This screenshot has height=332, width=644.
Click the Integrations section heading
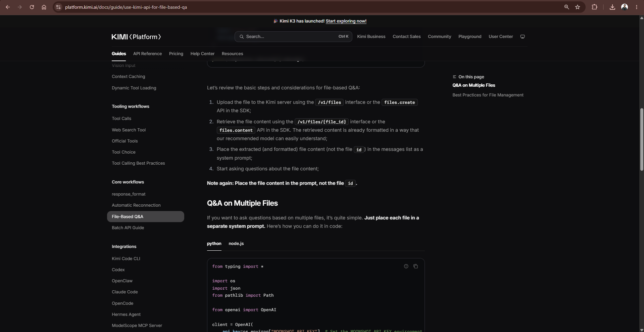point(124,247)
